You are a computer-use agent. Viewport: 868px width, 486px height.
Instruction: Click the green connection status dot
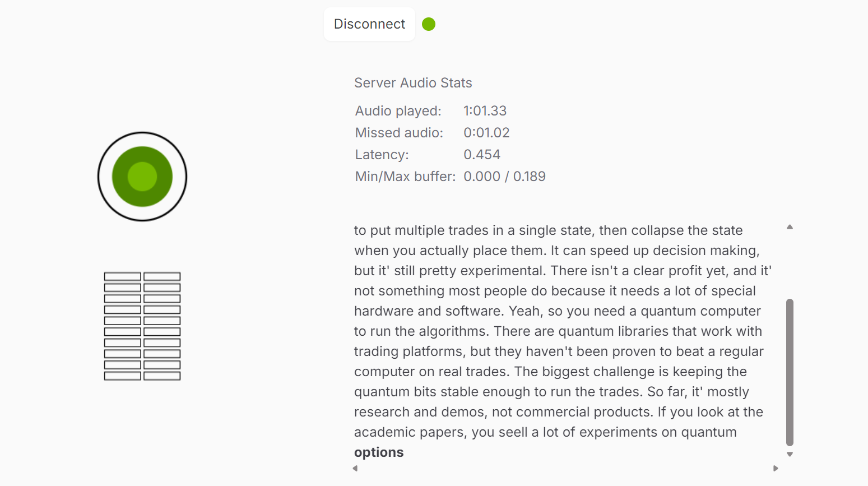click(429, 24)
